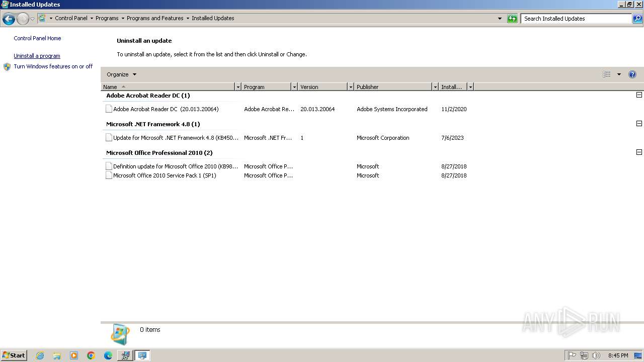Open the view options dropdown arrow

point(619,74)
